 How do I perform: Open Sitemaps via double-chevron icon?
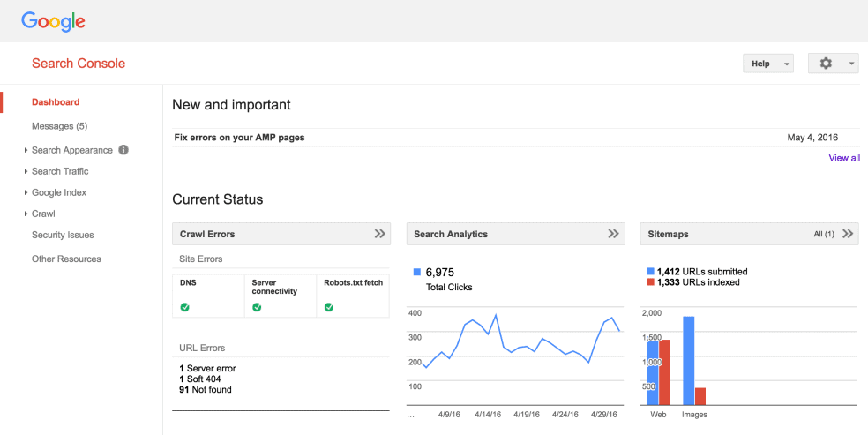point(848,234)
